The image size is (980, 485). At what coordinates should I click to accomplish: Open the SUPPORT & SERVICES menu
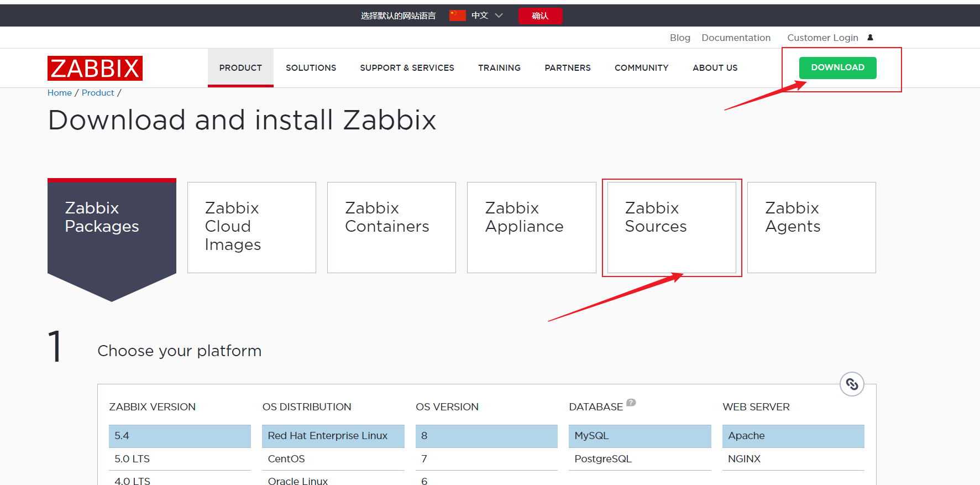[x=407, y=67]
